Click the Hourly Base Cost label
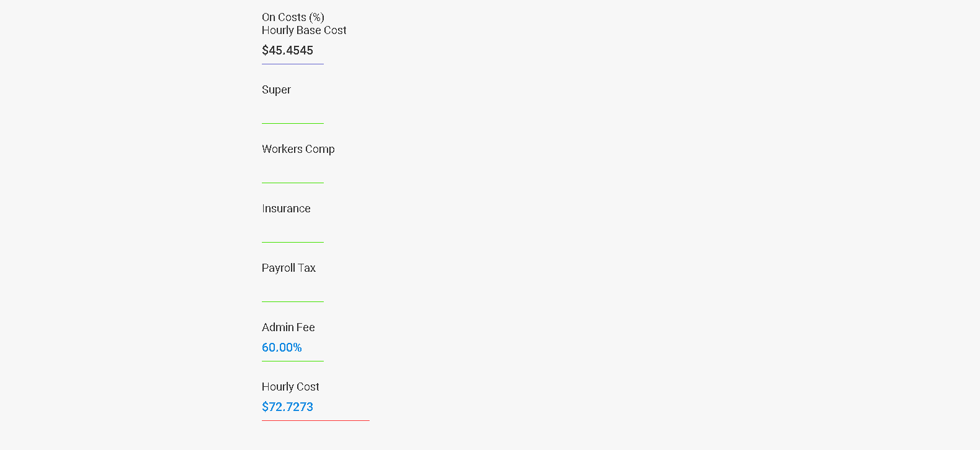Viewport: 980px width, 450px height. 304,30
